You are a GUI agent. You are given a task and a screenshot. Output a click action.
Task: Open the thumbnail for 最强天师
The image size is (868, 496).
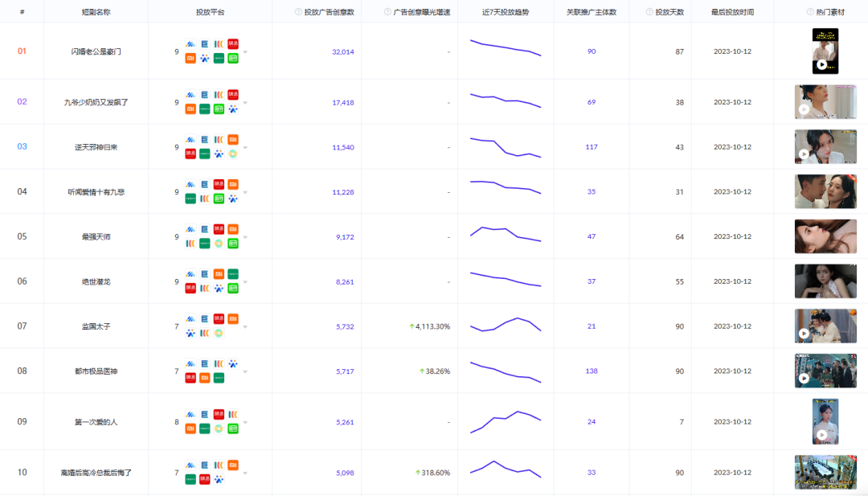point(825,236)
